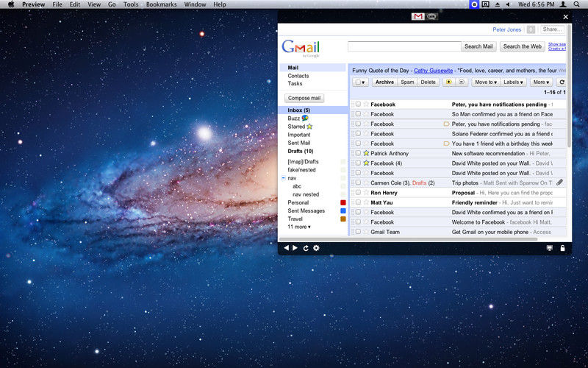Open the Tools menu
Image resolution: width=588 pixels, height=368 pixels.
(131, 4)
